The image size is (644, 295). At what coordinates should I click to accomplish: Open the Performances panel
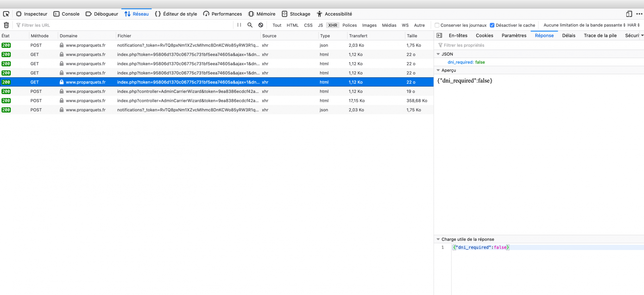223,14
